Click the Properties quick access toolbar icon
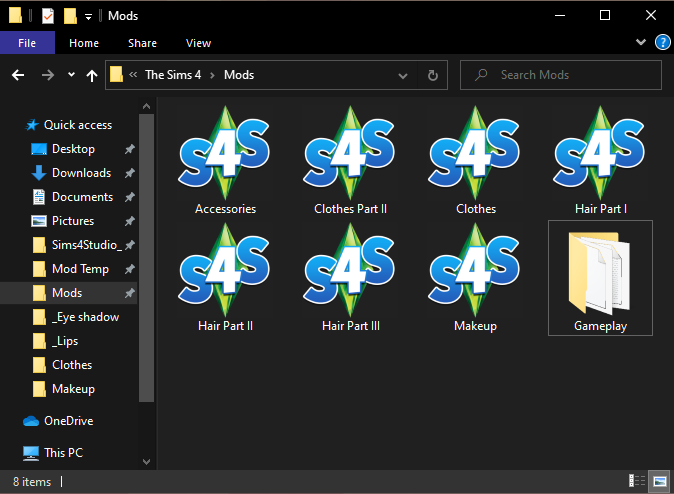 click(x=48, y=16)
